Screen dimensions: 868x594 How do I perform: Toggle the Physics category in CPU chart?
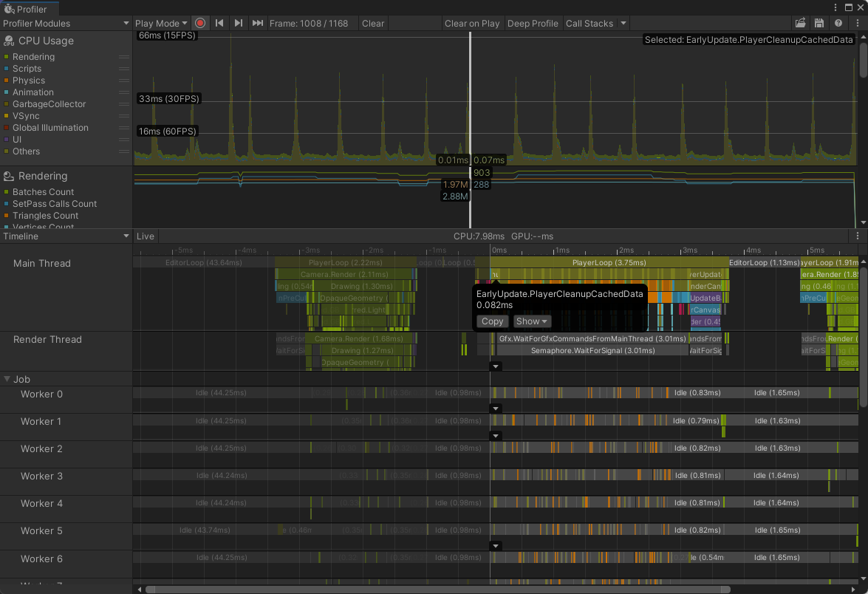(29, 81)
